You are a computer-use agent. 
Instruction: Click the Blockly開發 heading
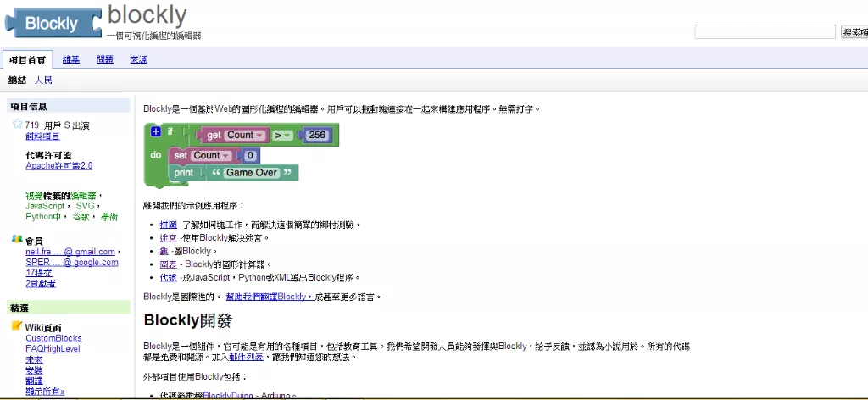point(187,321)
